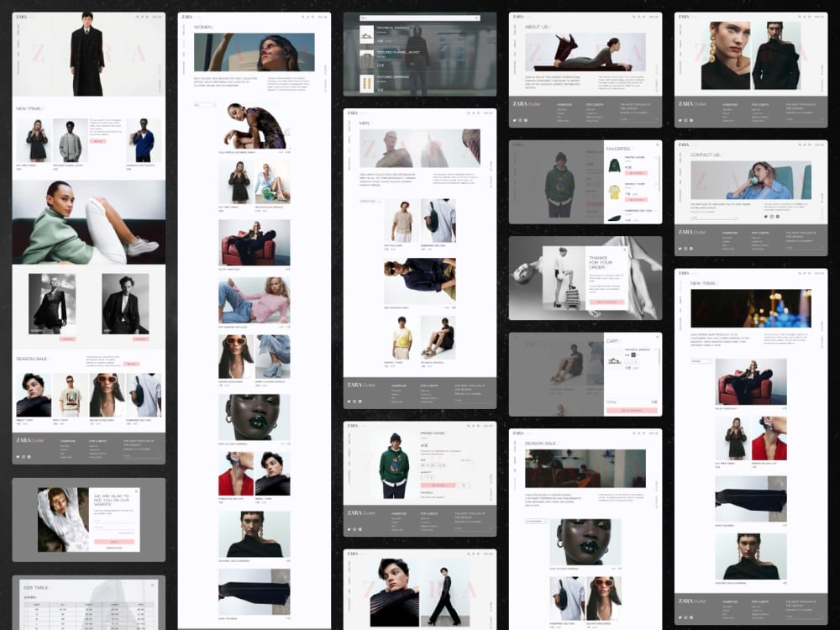Click search icon in About Us page header
This screenshot has width=840, height=630.
(x=633, y=17)
